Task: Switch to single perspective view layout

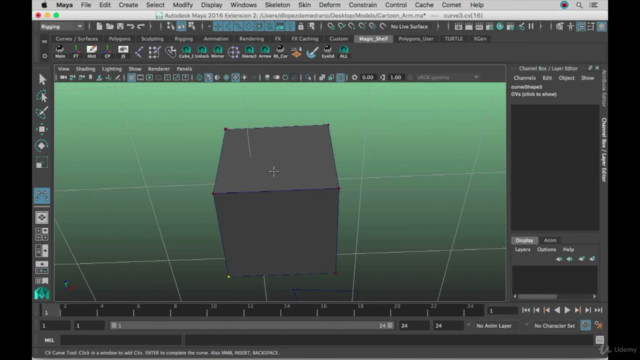Action: 42,218
